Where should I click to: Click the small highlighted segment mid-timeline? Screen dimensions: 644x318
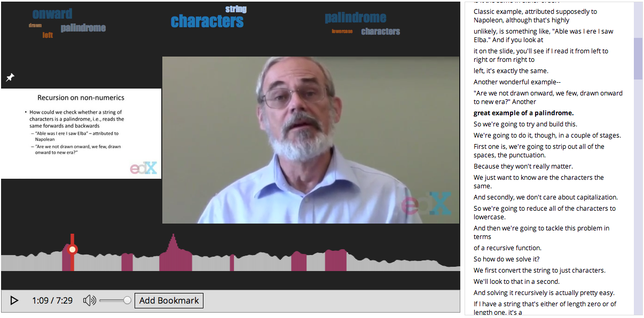point(232,263)
